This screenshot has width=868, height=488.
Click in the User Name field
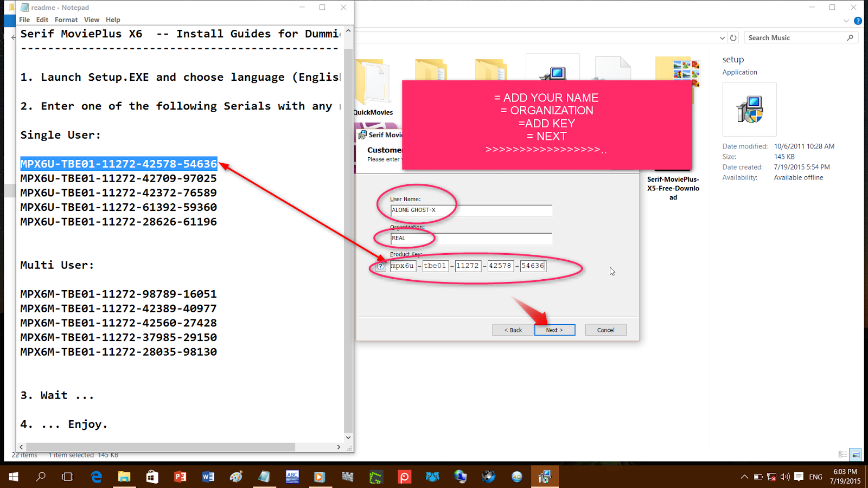[471, 210]
